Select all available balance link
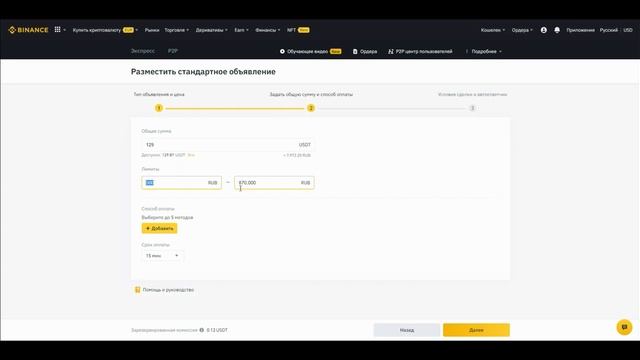The width and height of the screenshot is (640, 360). pyautogui.click(x=191, y=155)
